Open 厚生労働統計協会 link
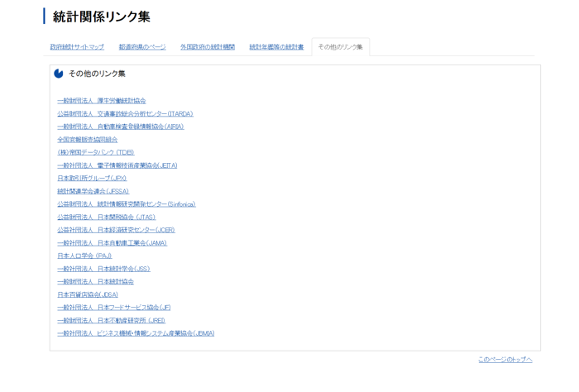Viewport: 579px width, 392px height. coord(102,101)
